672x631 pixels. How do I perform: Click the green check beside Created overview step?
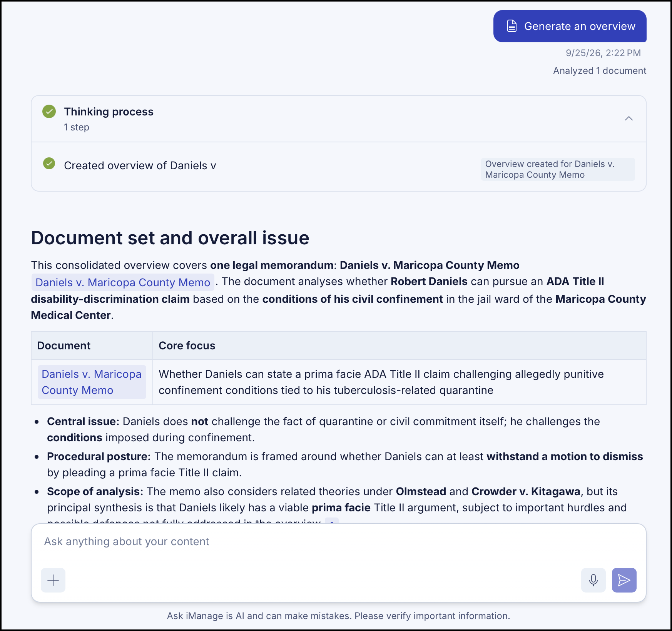[49, 164]
